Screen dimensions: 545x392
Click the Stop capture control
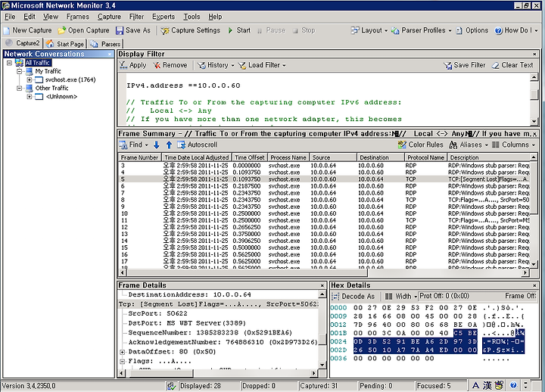tap(304, 30)
